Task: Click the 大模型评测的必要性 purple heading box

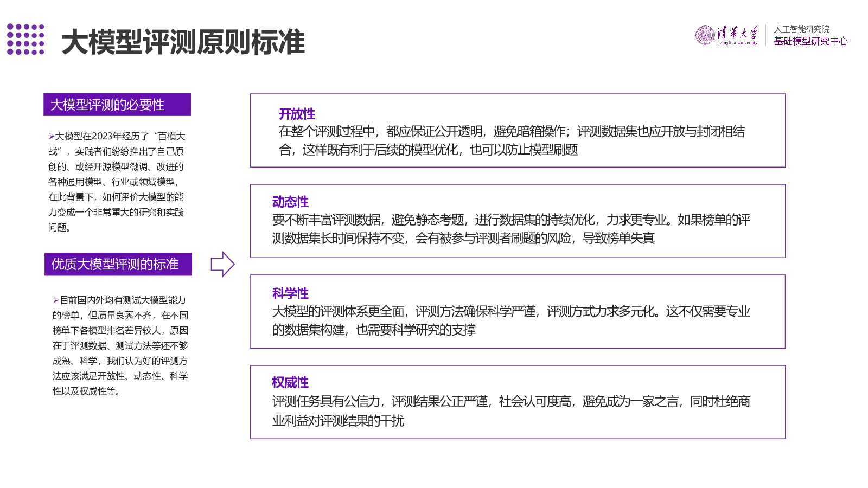Action: (117, 105)
